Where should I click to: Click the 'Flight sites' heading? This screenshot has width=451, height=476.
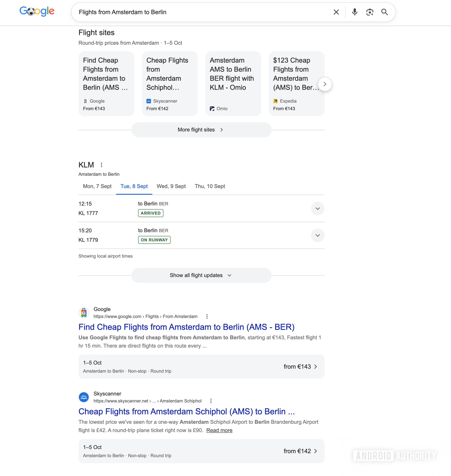point(96,32)
